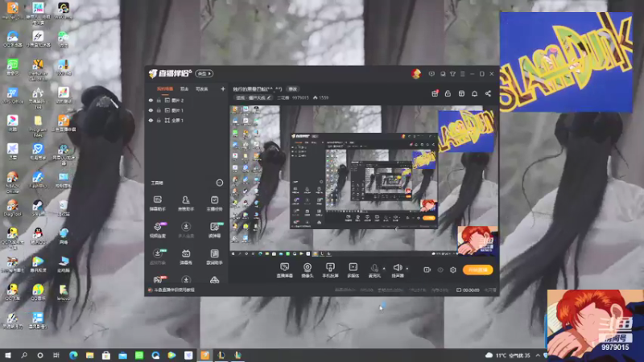This screenshot has height=362, width=644.
Task: Open the tool with green NEW badge, second row
Action: point(214,230)
